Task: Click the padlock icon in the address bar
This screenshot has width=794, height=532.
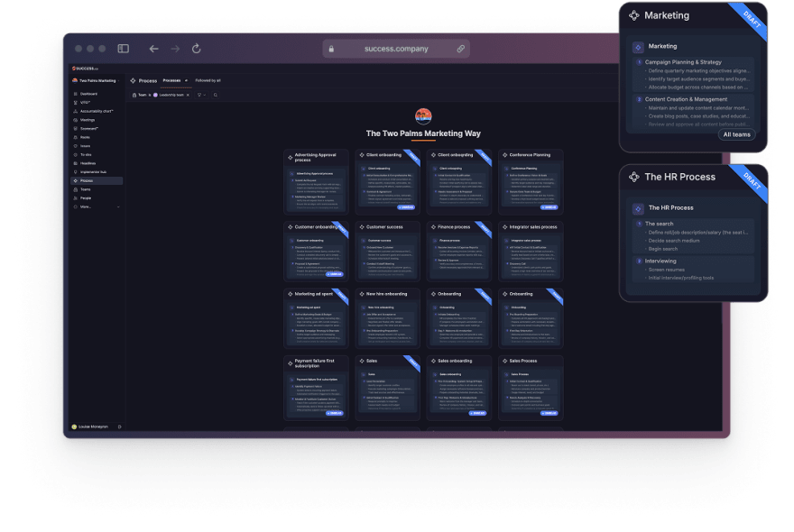Action: pyautogui.click(x=331, y=49)
